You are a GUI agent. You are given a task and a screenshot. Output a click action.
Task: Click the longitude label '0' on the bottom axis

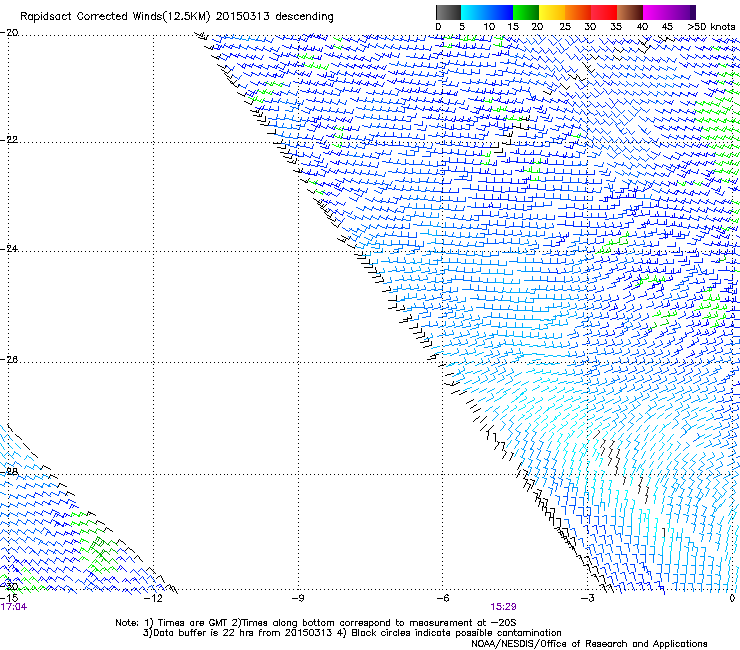732,598
